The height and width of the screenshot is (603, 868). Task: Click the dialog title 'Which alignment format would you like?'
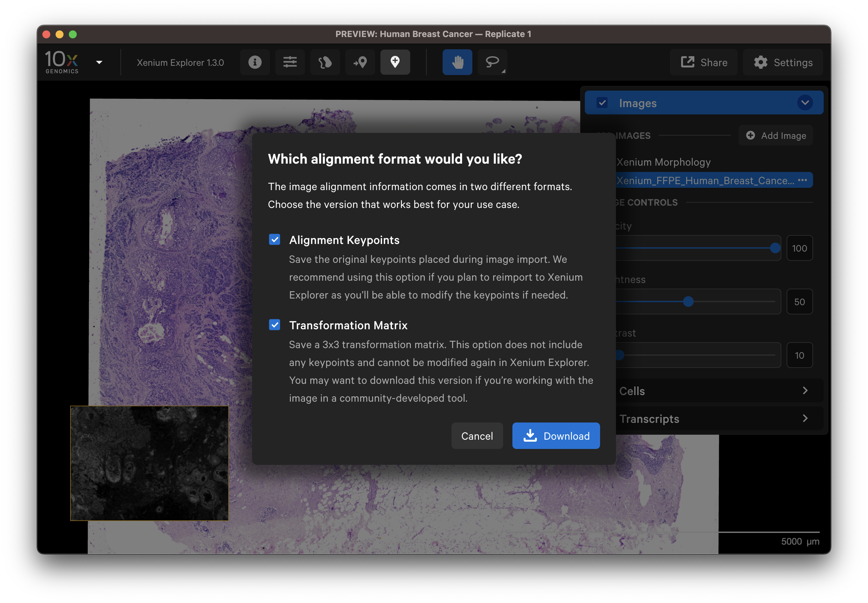[395, 159]
